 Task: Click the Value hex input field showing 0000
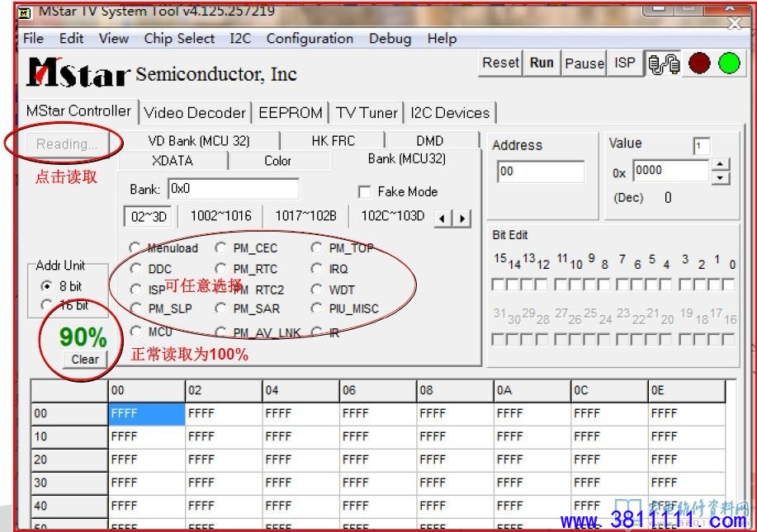point(670,170)
